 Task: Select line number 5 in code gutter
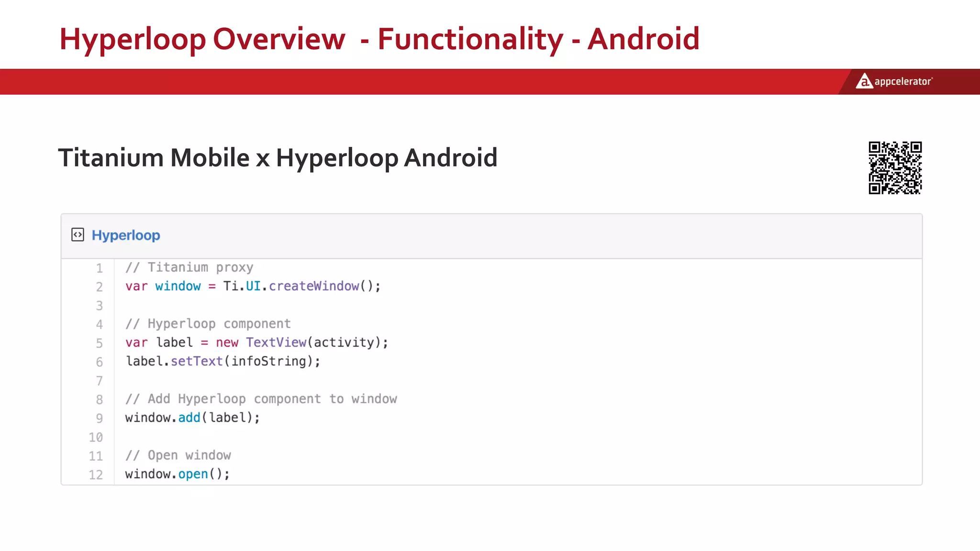coord(99,343)
